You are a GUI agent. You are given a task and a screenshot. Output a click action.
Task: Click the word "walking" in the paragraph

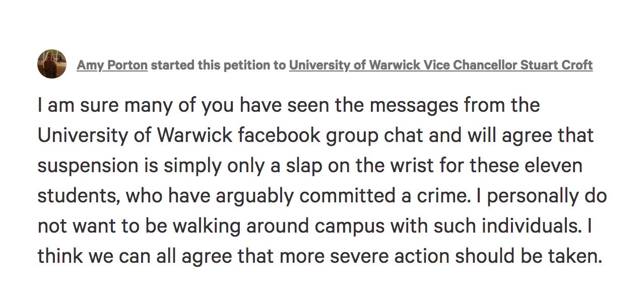click(x=207, y=227)
